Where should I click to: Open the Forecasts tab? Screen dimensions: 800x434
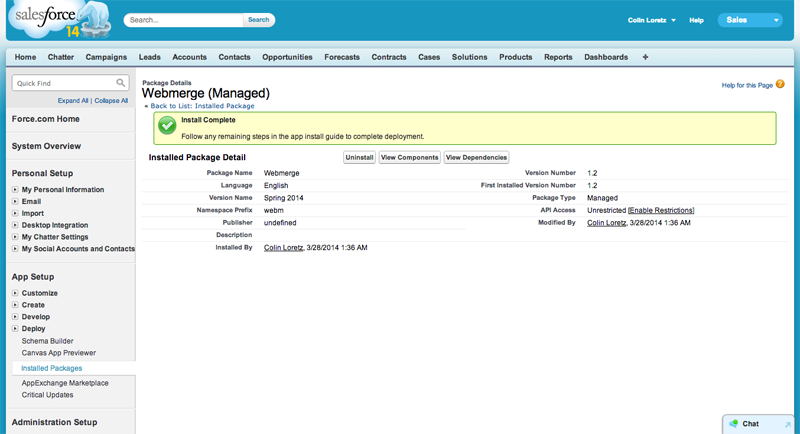[342, 57]
